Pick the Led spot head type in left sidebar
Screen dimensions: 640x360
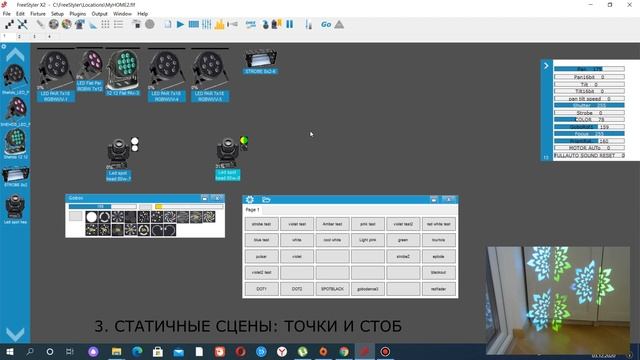(x=15, y=209)
